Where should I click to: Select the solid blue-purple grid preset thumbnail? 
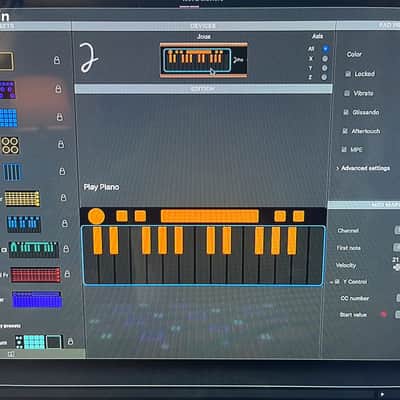coord(37,299)
